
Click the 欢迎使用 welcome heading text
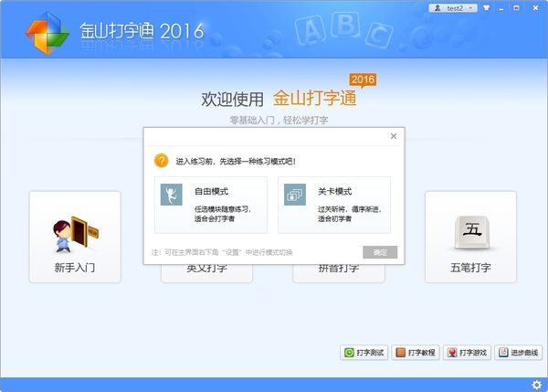[x=232, y=99]
